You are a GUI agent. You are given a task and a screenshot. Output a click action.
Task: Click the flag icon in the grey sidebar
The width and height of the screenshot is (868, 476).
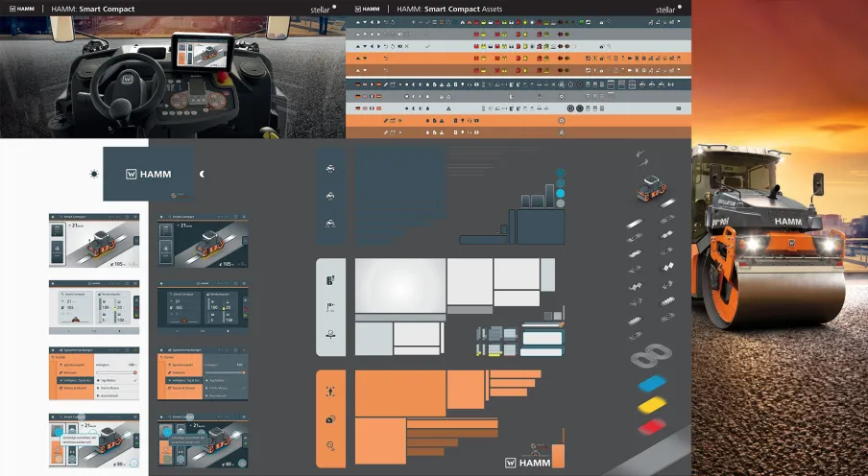point(330,307)
